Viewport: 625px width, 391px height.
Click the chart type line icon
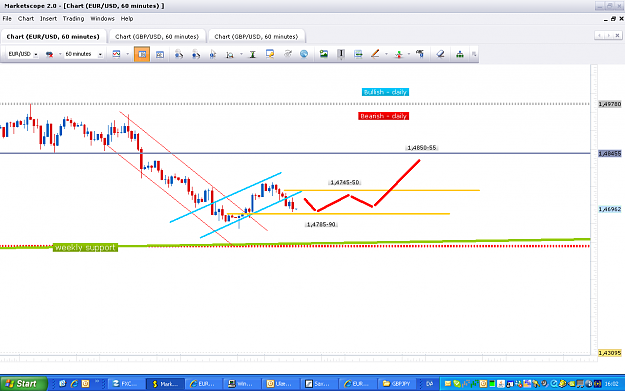coord(116,54)
